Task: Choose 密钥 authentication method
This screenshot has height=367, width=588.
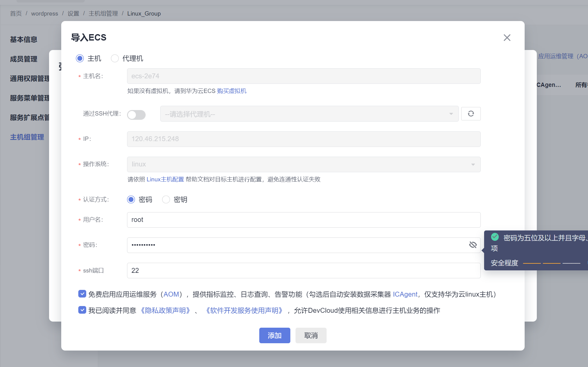Action: (166, 200)
